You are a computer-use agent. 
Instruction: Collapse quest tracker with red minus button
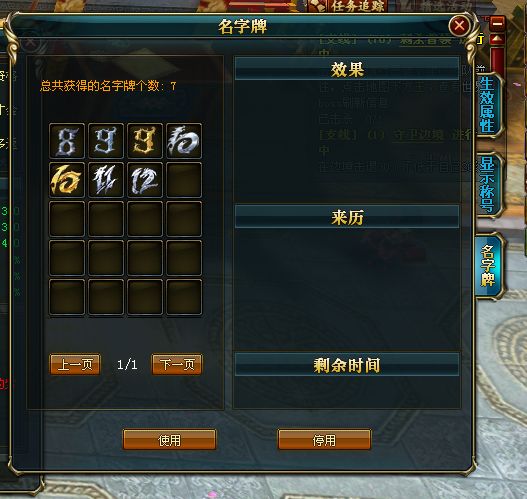(497, 23)
